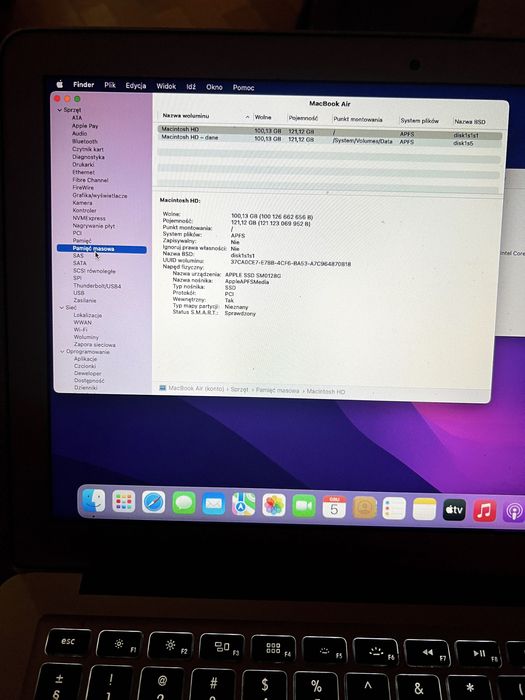The width and height of the screenshot is (525, 700).
Task: Select ATA in sidebar
Action: coord(77,118)
